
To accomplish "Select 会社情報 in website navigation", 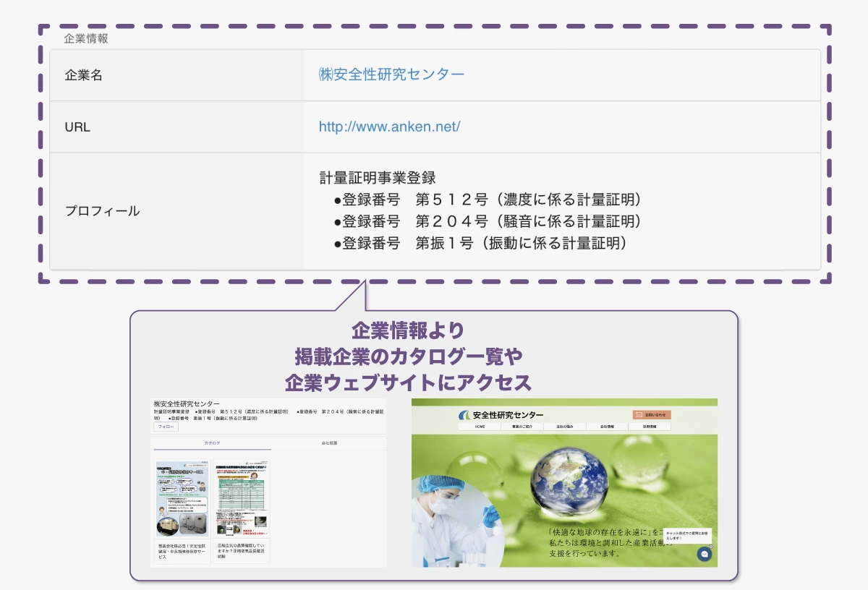I will coord(607,427).
